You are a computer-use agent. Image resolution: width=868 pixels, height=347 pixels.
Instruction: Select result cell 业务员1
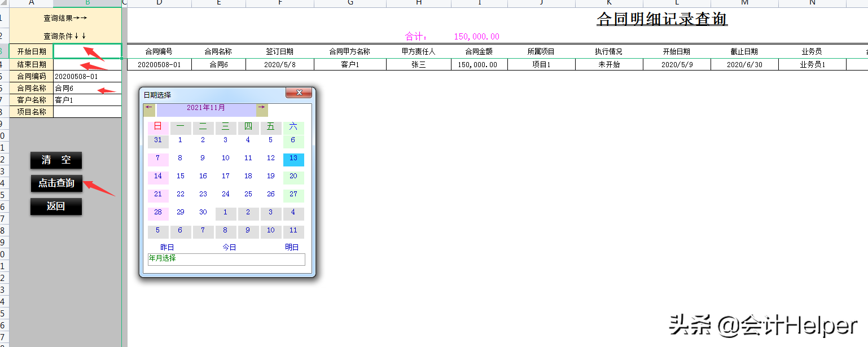(813, 64)
